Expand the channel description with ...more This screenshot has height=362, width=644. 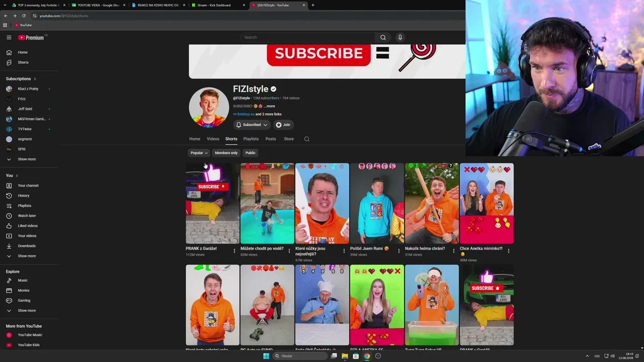click(x=269, y=106)
